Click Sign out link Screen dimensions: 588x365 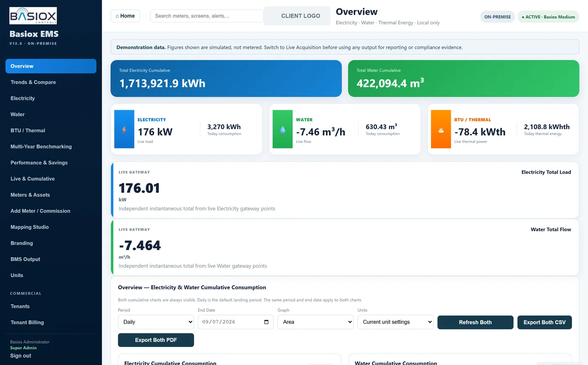coord(21,356)
